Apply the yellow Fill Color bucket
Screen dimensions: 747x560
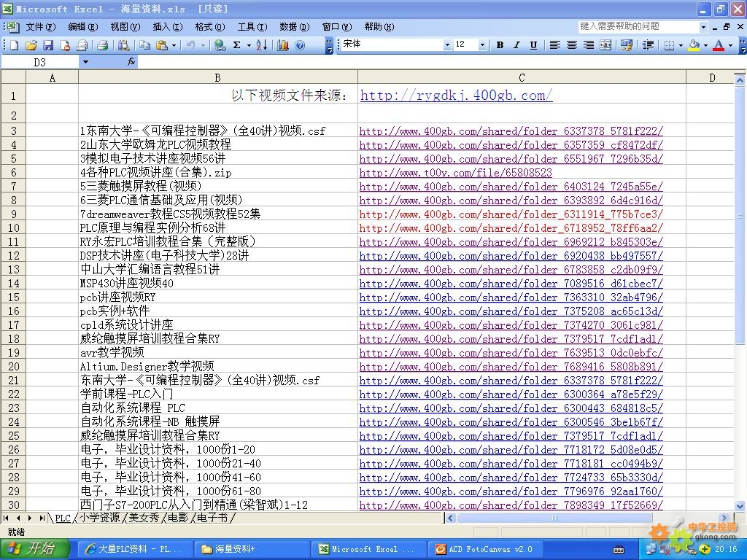point(694,45)
